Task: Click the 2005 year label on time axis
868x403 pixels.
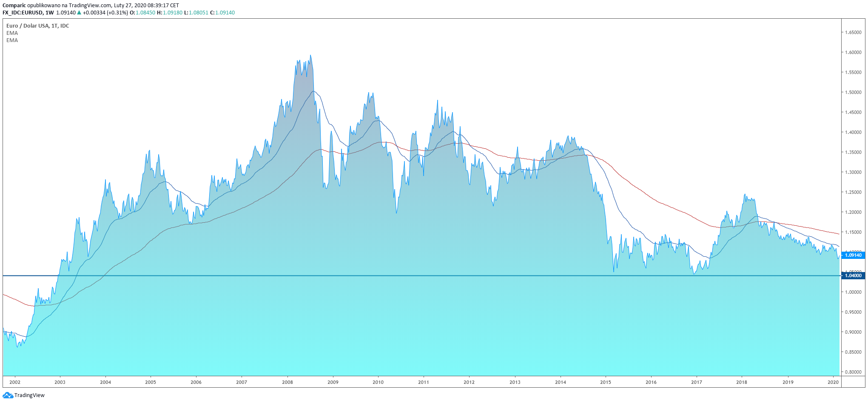Action: (151, 382)
